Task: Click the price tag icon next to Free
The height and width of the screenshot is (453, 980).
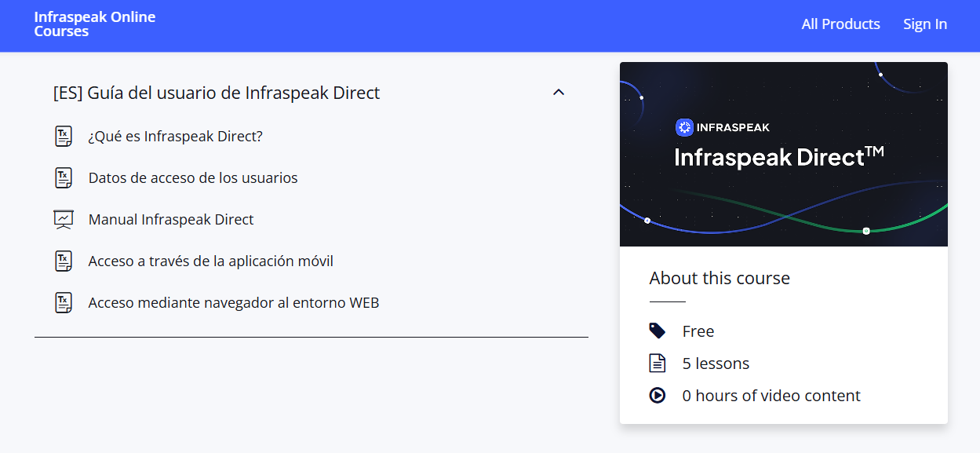Action: point(658,331)
